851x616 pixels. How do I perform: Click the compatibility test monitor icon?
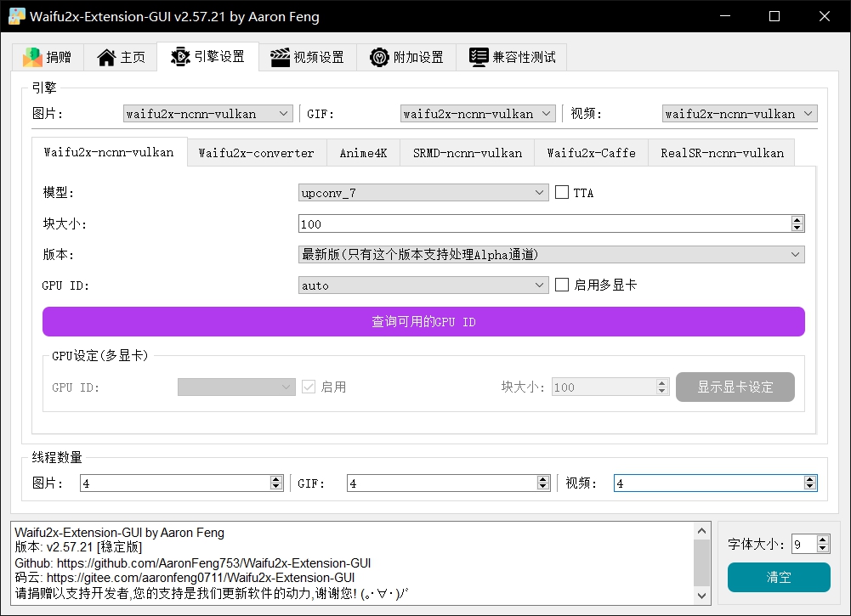coord(479,57)
